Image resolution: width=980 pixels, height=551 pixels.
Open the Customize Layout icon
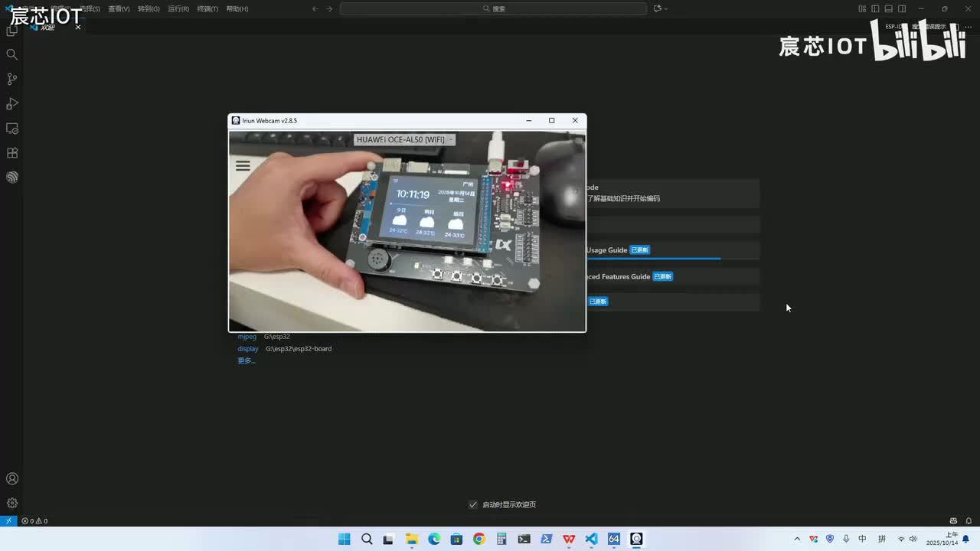point(862,9)
